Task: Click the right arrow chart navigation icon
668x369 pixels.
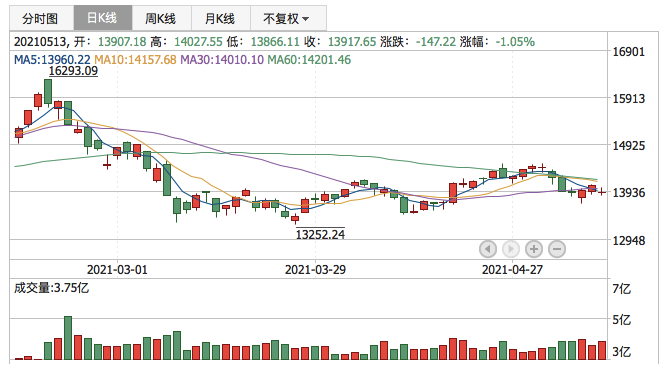Action: (510, 248)
